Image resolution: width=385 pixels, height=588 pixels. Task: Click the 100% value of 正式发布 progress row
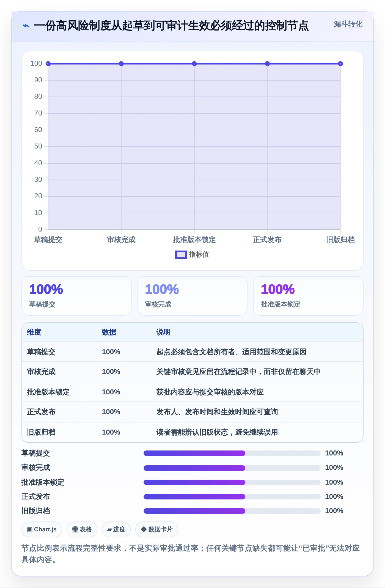(334, 497)
